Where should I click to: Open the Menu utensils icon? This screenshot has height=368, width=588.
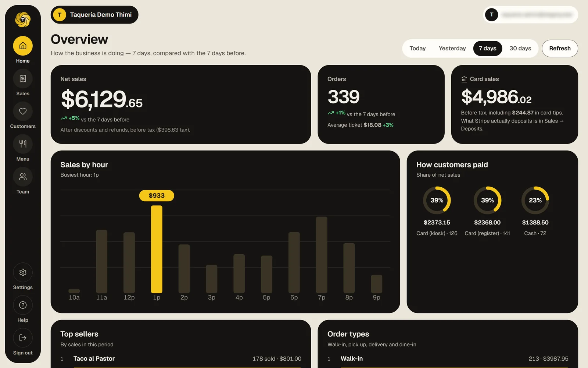tap(23, 144)
